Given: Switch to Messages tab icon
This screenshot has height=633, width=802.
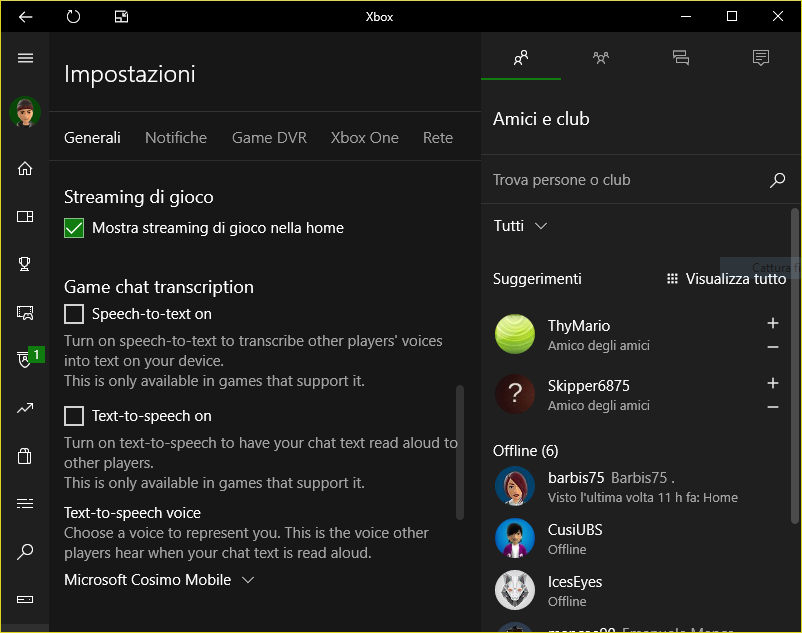Looking at the screenshot, I should [x=681, y=57].
